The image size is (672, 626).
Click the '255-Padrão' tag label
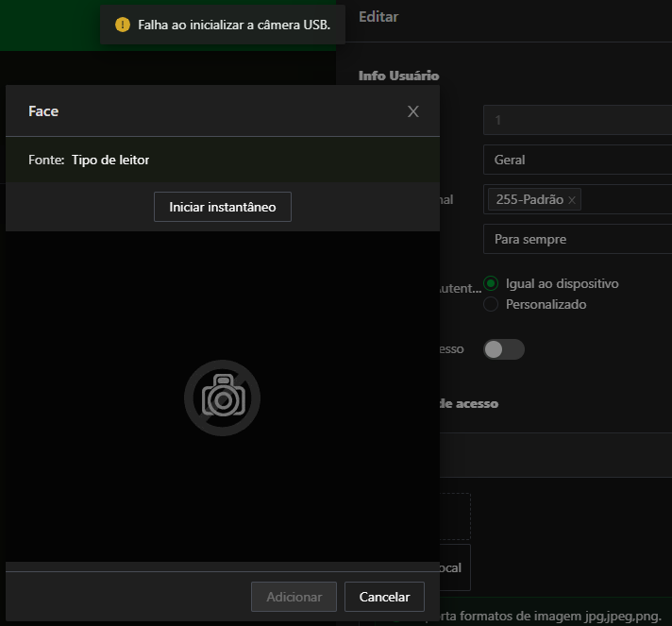point(529,199)
